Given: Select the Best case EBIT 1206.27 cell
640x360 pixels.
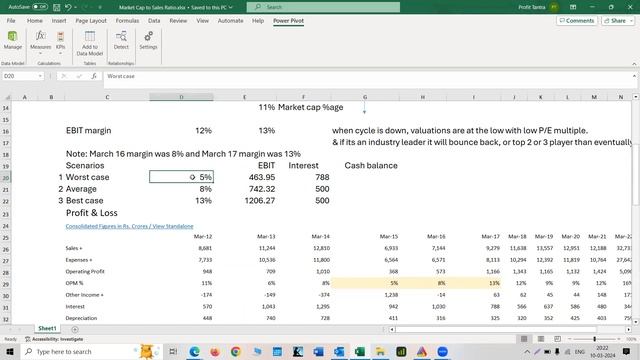Looking at the screenshot, I should click(245, 200).
